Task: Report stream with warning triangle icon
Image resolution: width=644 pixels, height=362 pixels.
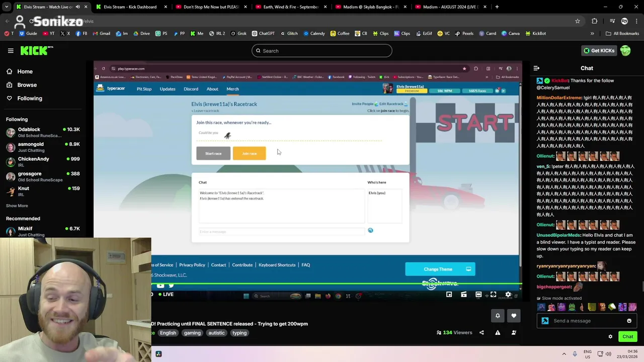Action: pyautogui.click(x=498, y=332)
